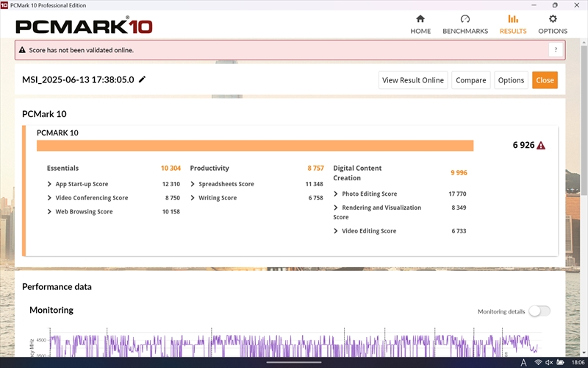This screenshot has width=588, height=368.
Task: Click the orange PCMARK 10 score bar
Action: pos(255,146)
